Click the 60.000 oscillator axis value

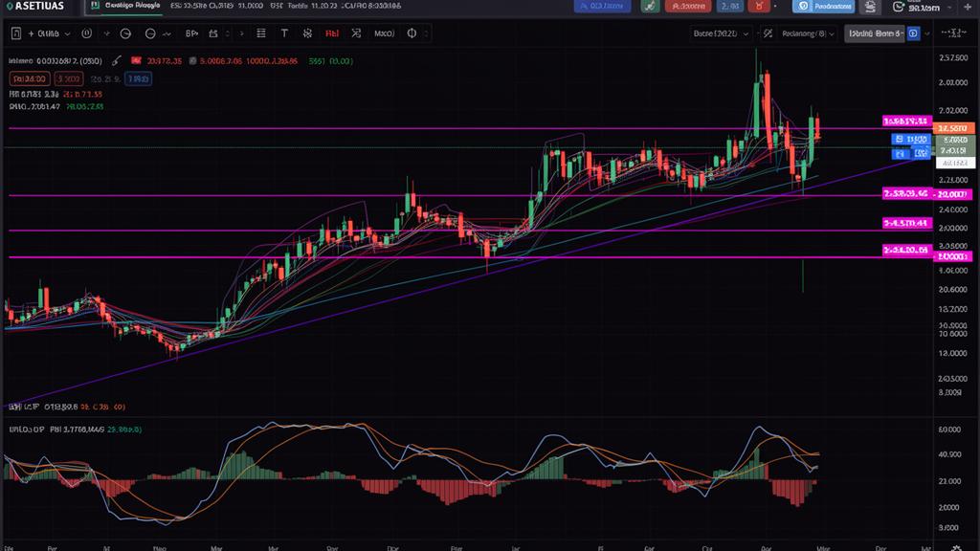click(949, 430)
